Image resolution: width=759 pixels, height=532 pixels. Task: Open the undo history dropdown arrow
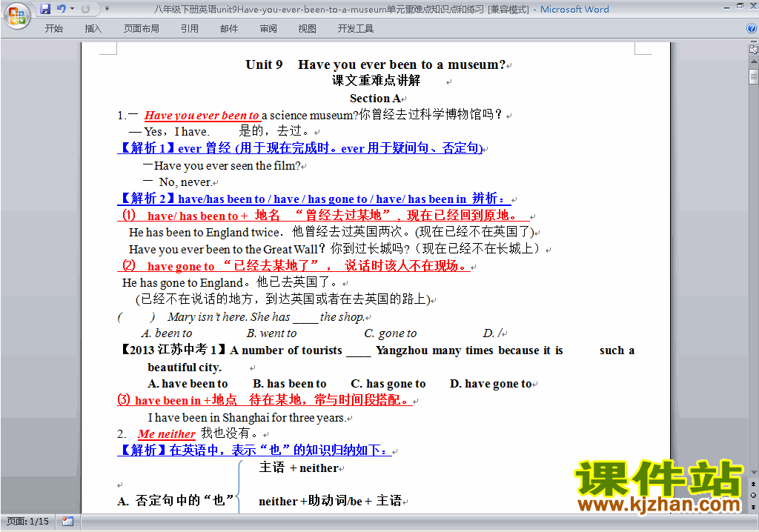click(72, 9)
